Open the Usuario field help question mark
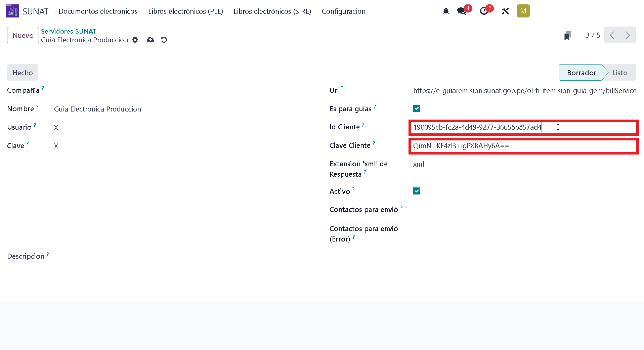Viewport: 644px width, 350px height. pos(35,125)
